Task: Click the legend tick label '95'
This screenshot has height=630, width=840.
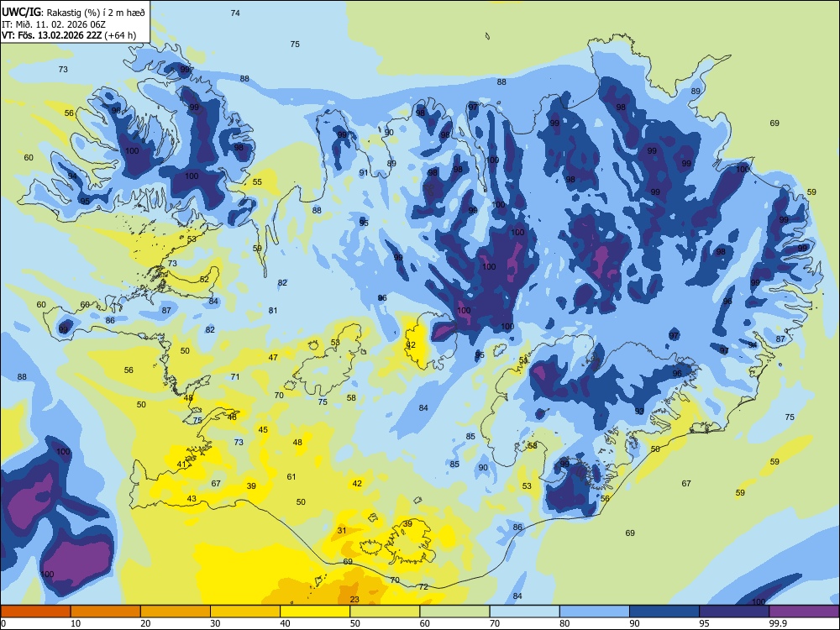Action: [705, 623]
